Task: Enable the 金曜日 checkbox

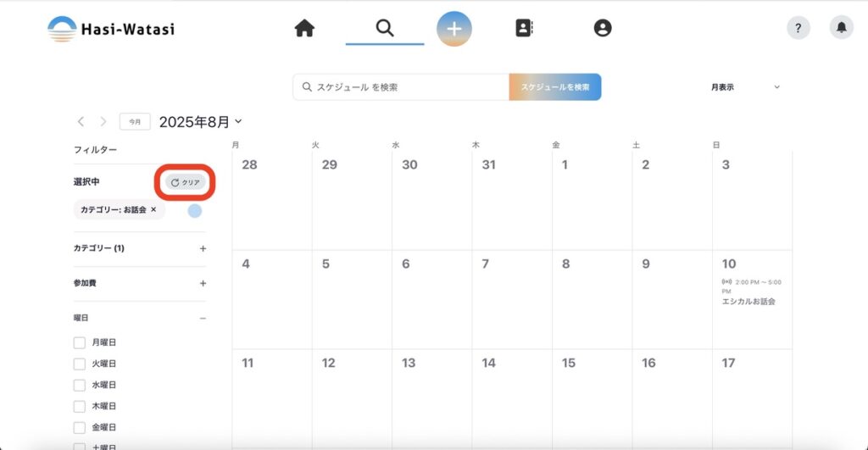Action: pyautogui.click(x=80, y=427)
